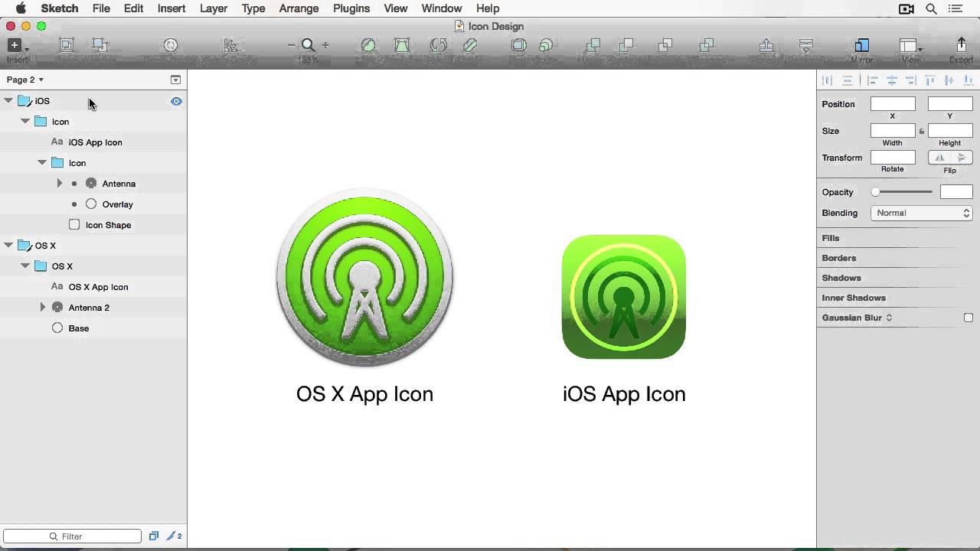
Task: Click the flip vertical button
Action: (x=962, y=158)
